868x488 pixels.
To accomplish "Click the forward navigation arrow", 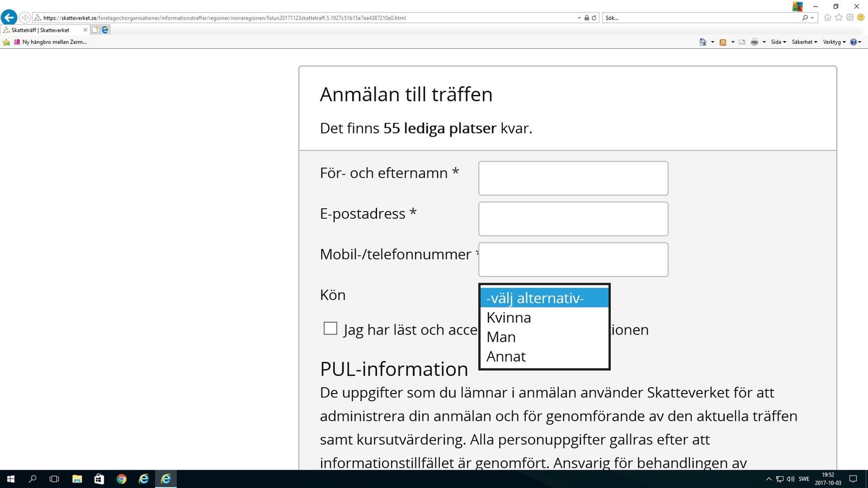I will pos(24,17).
